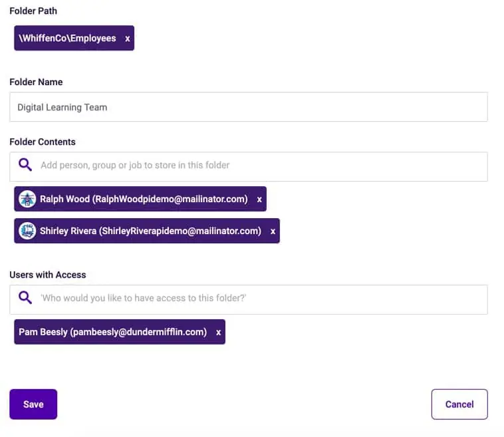The height and width of the screenshot is (437, 504).
Task: Select the WhiffenCo\Employees path chip text
Action: pyautogui.click(x=67, y=39)
